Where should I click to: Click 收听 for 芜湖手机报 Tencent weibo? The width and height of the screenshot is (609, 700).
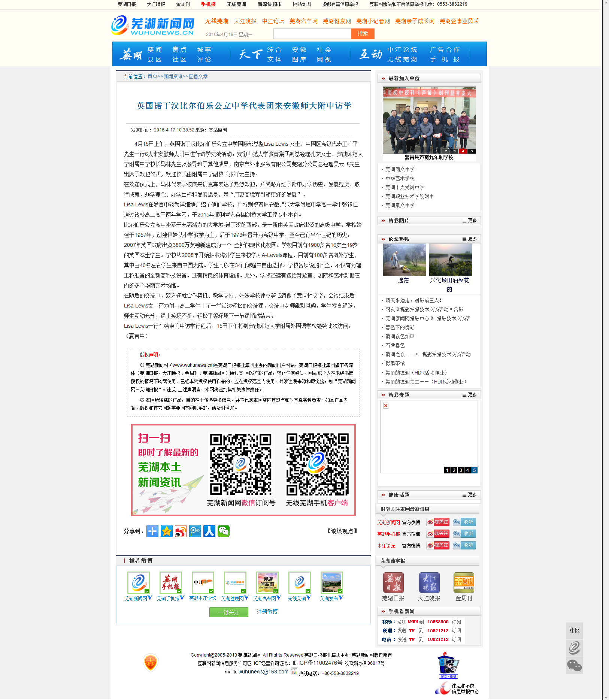pos(464,534)
